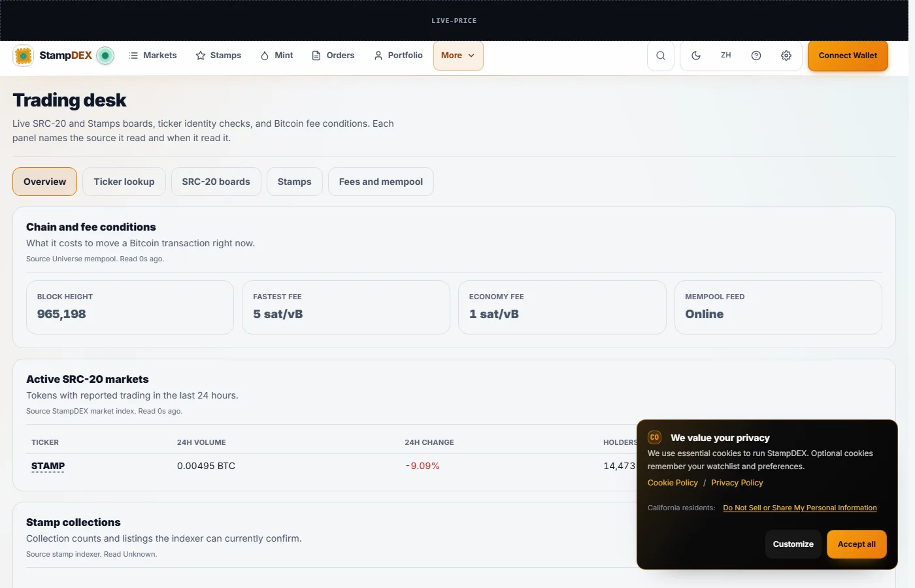Click the 24H CHANGE column header
Screen dimensions: 915x588
click(429, 442)
